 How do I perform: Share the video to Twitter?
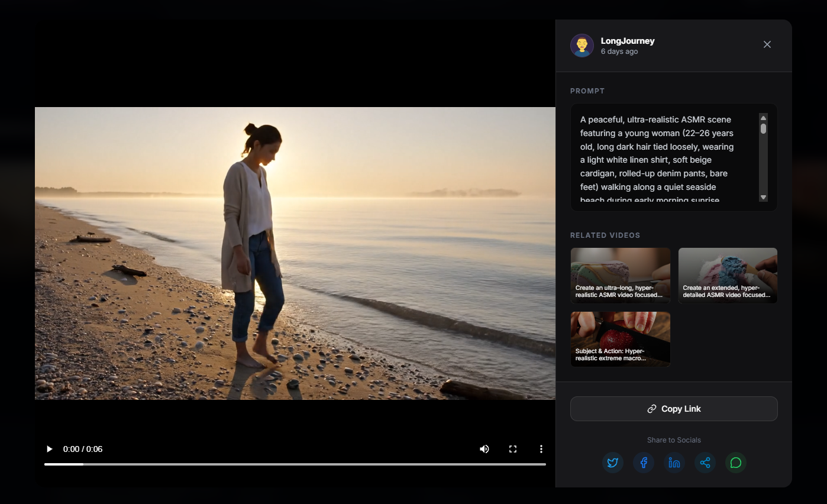[x=613, y=463]
